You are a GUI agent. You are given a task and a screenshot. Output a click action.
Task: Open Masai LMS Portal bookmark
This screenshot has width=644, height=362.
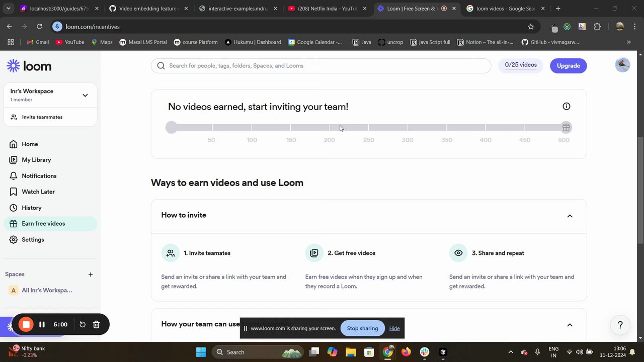(143, 42)
